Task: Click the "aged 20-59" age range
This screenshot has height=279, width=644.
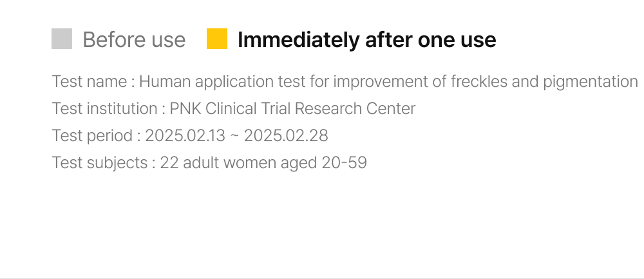Action: click(x=324, y=163)
